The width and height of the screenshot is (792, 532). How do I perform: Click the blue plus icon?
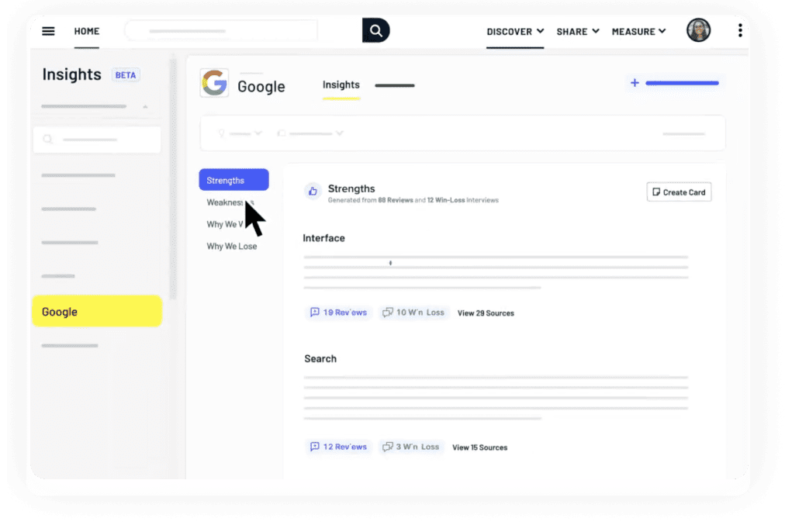[x=635, y=83]
